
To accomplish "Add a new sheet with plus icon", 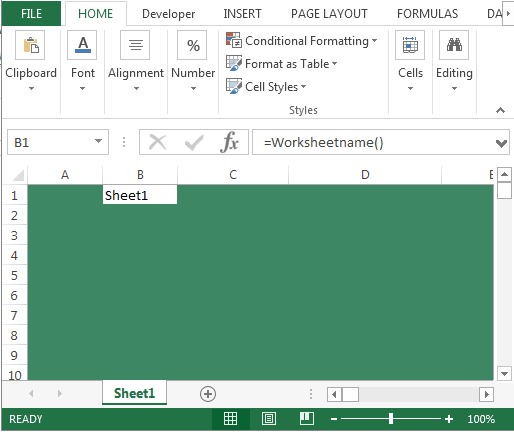I will click(208, 394).
